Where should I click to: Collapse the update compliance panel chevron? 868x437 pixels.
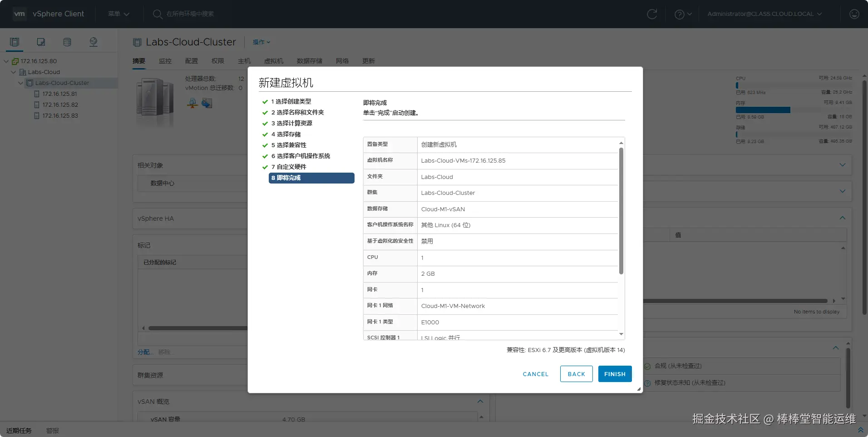coord(836,348)
